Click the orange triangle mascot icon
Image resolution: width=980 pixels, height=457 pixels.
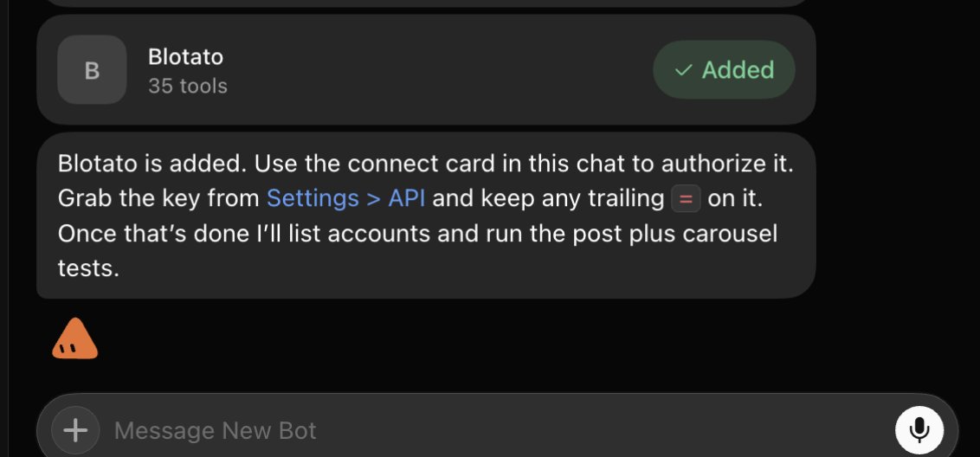(x=74, y=338)
